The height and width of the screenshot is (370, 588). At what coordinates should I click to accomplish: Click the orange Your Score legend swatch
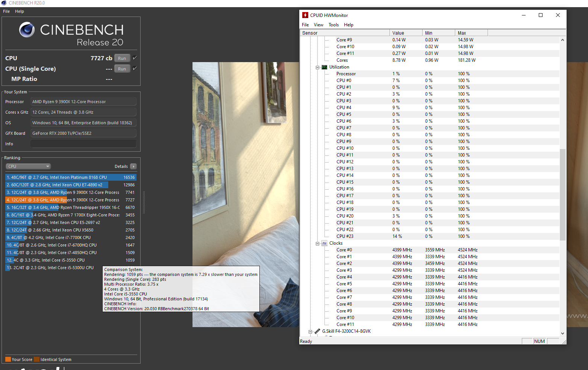coord(8,359)
